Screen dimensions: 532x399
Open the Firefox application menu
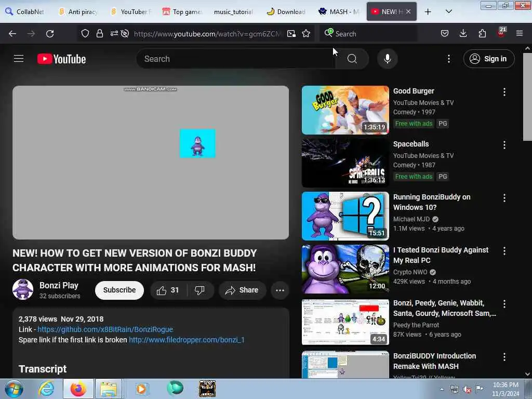[x=520, y=33]
